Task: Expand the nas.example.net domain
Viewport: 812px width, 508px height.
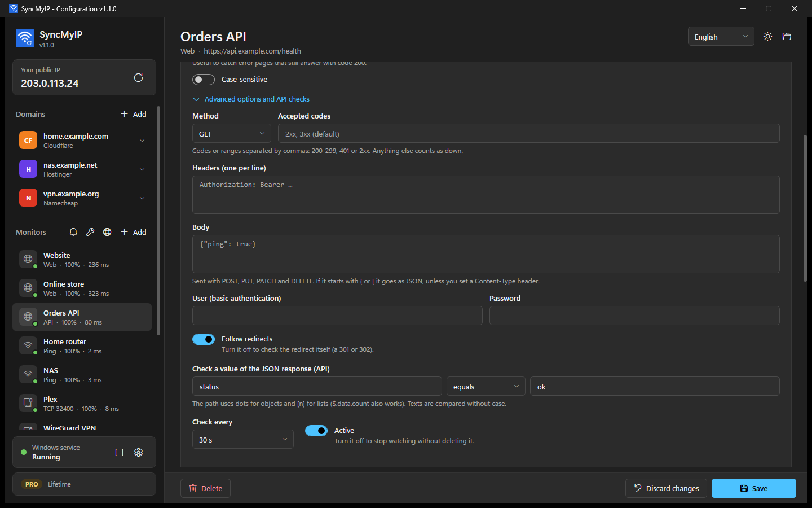Action: 142,169
